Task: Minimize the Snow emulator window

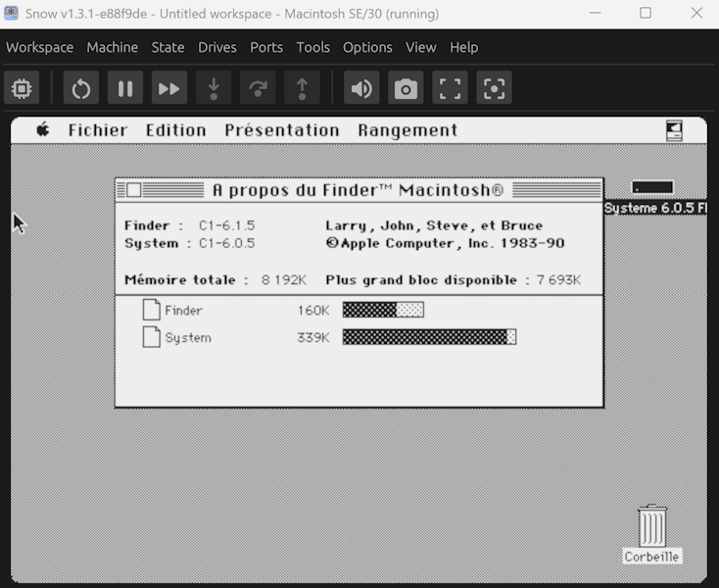Action: tap(596, 13)
